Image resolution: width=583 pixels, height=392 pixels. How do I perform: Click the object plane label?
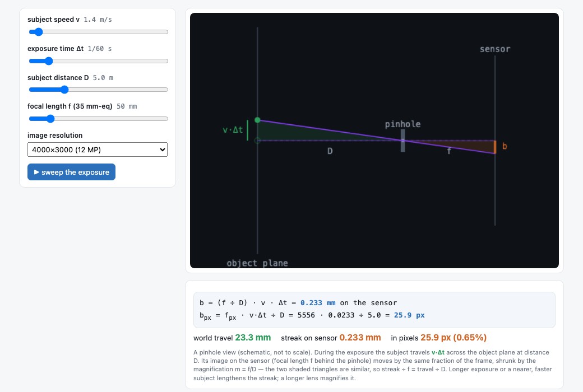tap(257, 263)
